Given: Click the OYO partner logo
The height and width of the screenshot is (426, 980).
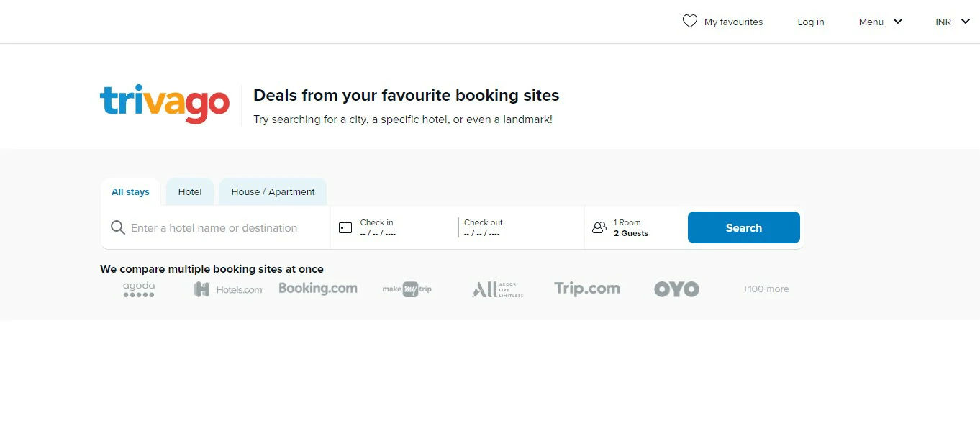Looking at the screenshot, I should (676, 289).
